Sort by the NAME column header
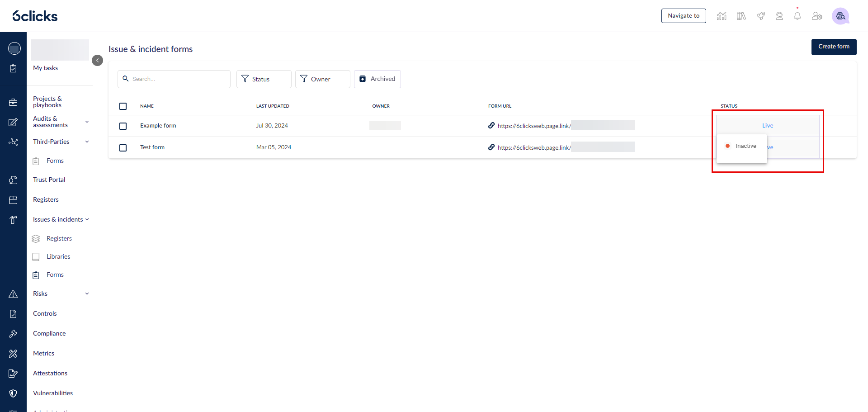This screenshot has width=868, height=412. pyautogui.click(x=147, y=106)
